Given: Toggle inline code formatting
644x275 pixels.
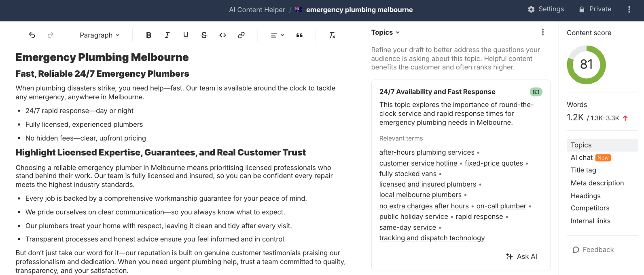Looking at the screenshot, I should [222, 35].
